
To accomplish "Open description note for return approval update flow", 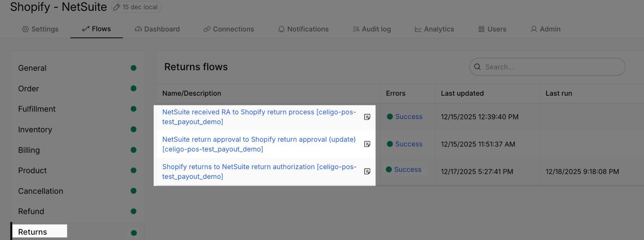I will [367, 144].
